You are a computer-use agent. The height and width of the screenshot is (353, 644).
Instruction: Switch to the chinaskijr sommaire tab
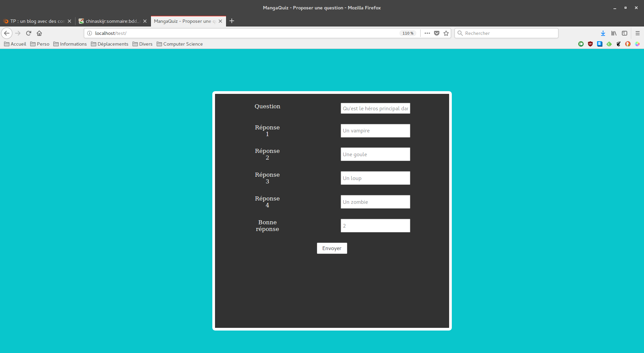point(109,21)
